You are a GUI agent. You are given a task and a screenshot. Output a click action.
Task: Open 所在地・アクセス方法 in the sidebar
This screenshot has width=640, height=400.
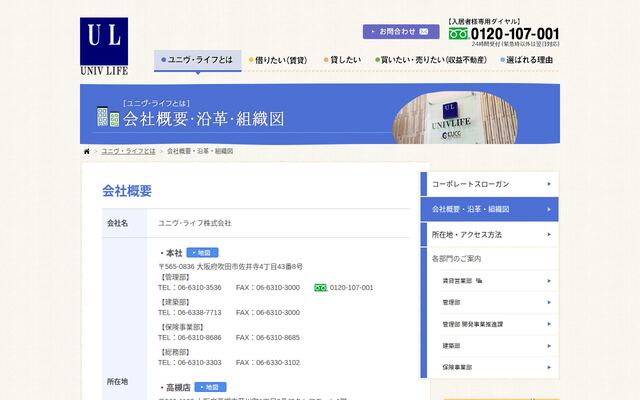490,235
